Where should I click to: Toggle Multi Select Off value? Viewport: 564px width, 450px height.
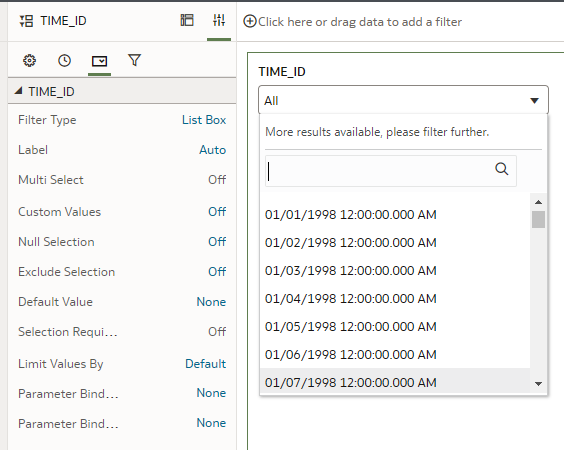pyautogui.click(x=217, y=179)
